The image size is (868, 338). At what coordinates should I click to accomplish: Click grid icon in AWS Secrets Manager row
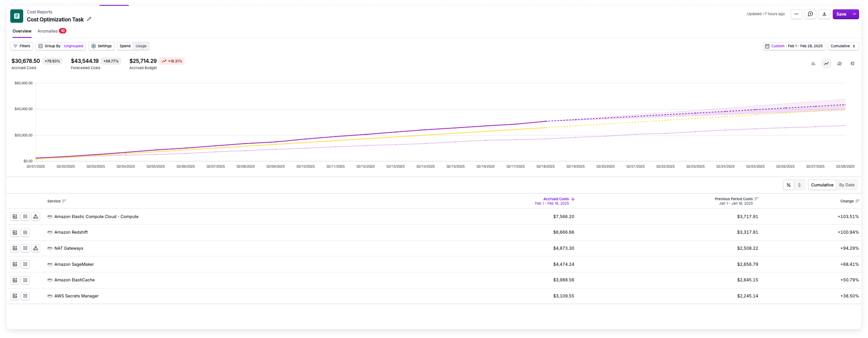tap(25, 296)
